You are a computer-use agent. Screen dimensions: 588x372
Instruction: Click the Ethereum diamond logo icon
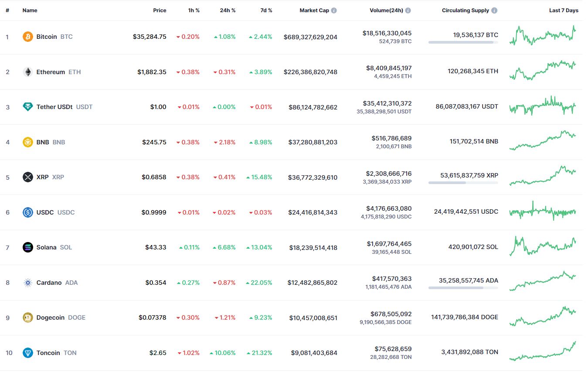click(28, 72)
